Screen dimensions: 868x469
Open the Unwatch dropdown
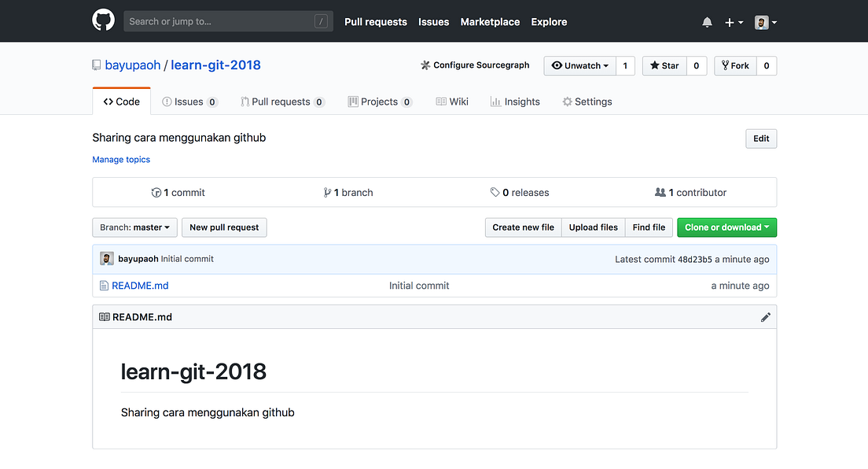[x=579, y=65]
